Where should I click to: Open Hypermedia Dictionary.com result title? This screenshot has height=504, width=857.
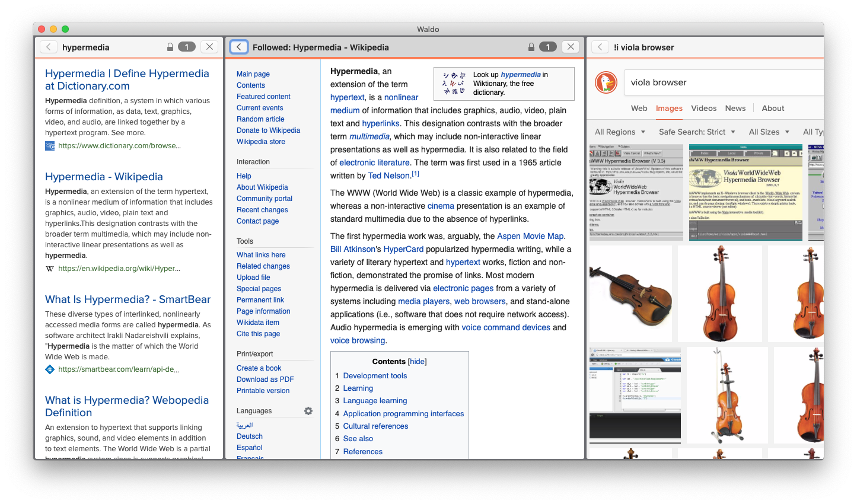pyautogui.click(x=127, y=79)
